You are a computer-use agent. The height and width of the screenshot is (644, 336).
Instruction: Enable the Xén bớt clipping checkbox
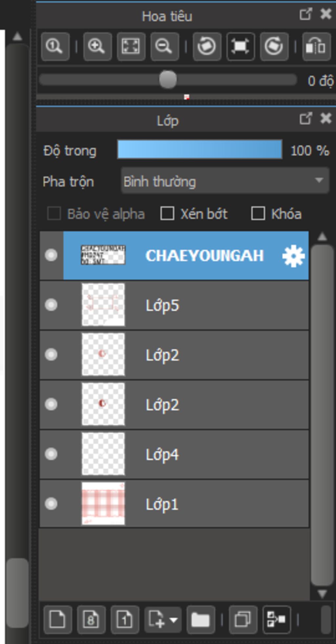pos(167,214)
